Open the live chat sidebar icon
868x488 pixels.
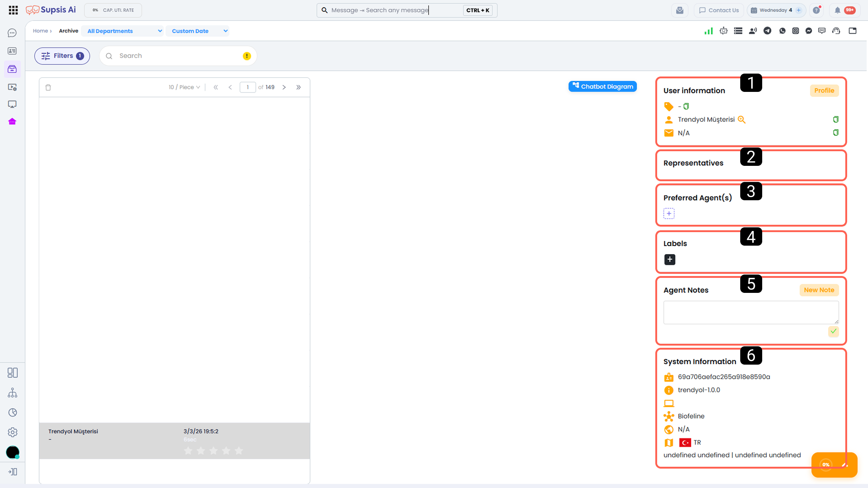click(12, 33)
